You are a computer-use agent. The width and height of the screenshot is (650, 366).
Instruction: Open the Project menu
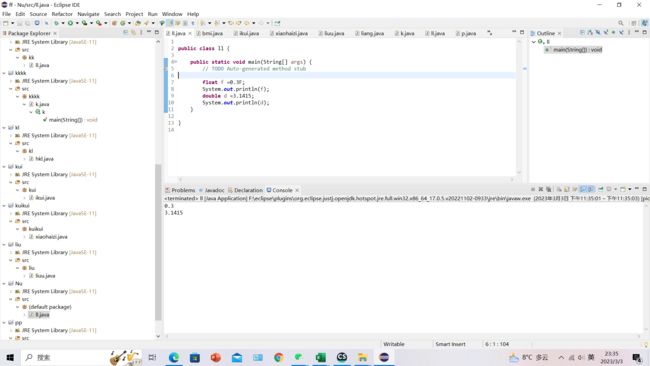[x=134, y=14]
